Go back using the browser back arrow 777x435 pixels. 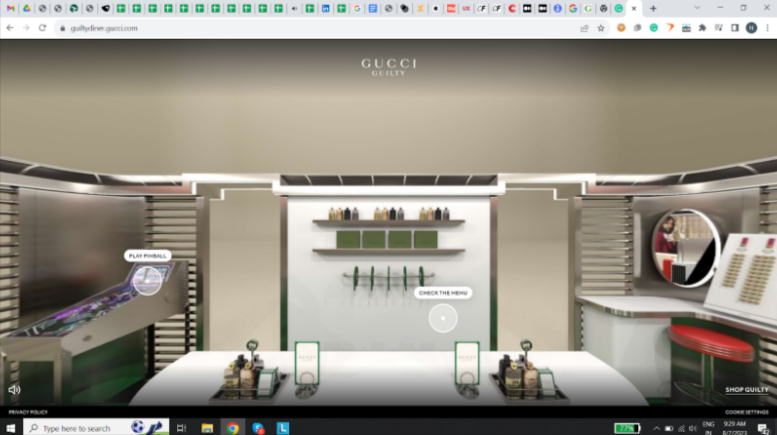click(x=10, y=28)
